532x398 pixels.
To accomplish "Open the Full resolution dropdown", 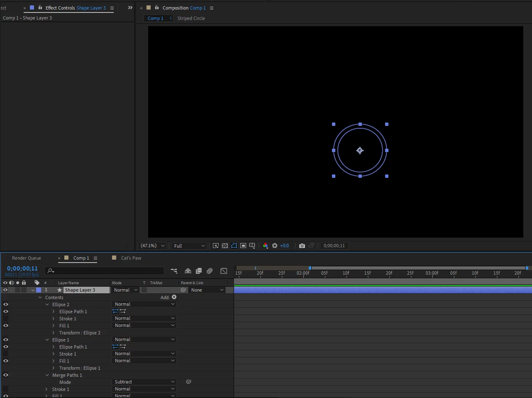I will click(189, 246).
